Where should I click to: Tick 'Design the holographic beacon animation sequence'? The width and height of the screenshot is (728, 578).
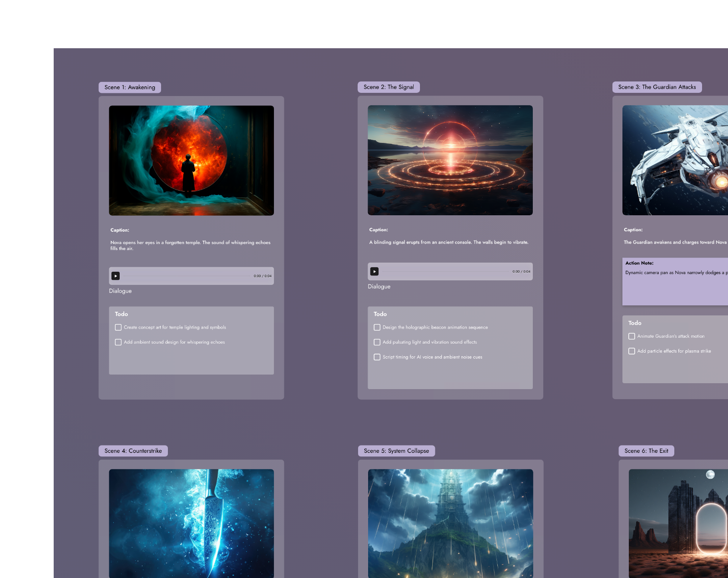tap(377, 327)
